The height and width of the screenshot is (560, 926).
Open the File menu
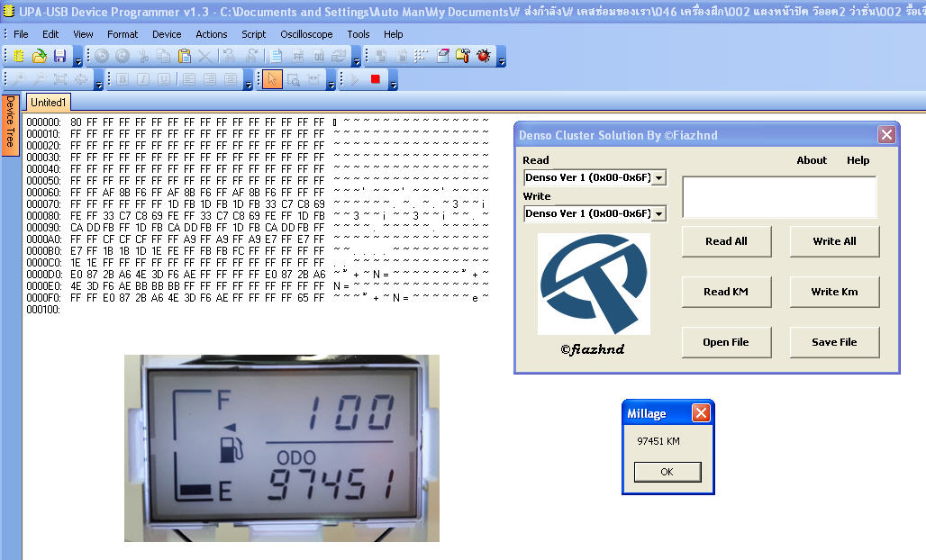21,34
